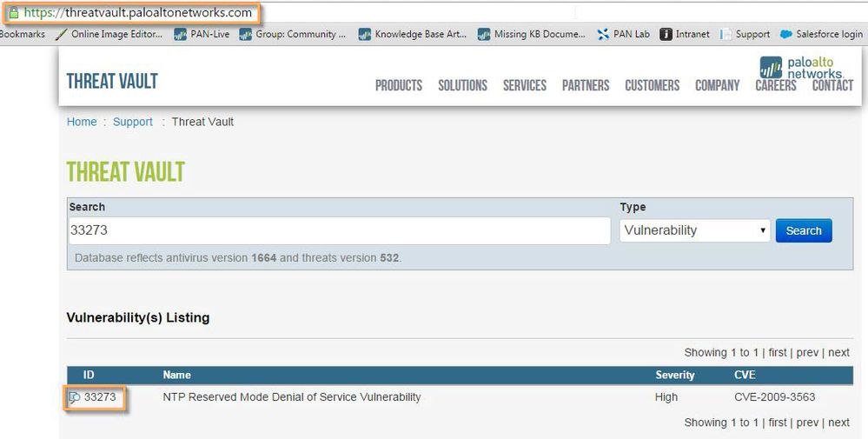Click 'NTP Reserved Mode Denial of Service Vulnerability'

click(292, 397)
